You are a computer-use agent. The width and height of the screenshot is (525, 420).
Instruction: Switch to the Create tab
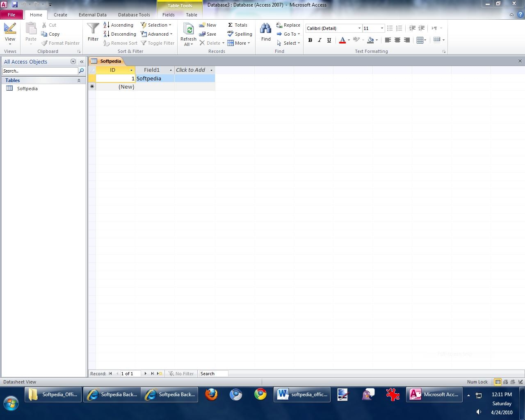pyautogui.click(x=60, y=15)
